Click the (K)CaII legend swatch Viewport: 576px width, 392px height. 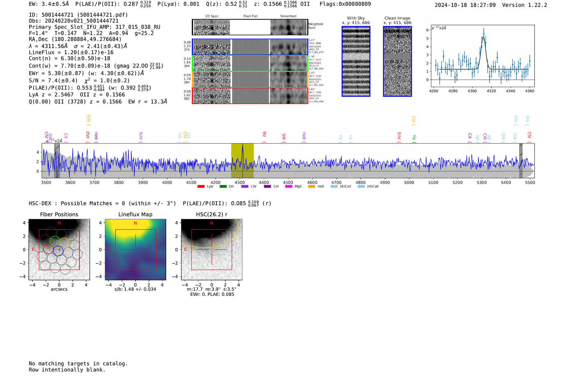click(x=334, y=187)
